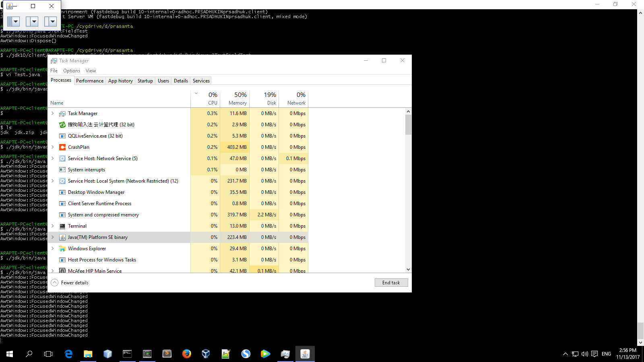Screen dimensions: 644x362
Task: Click the Host Process for Windows Tasks icon
Action: click(62, 260)
